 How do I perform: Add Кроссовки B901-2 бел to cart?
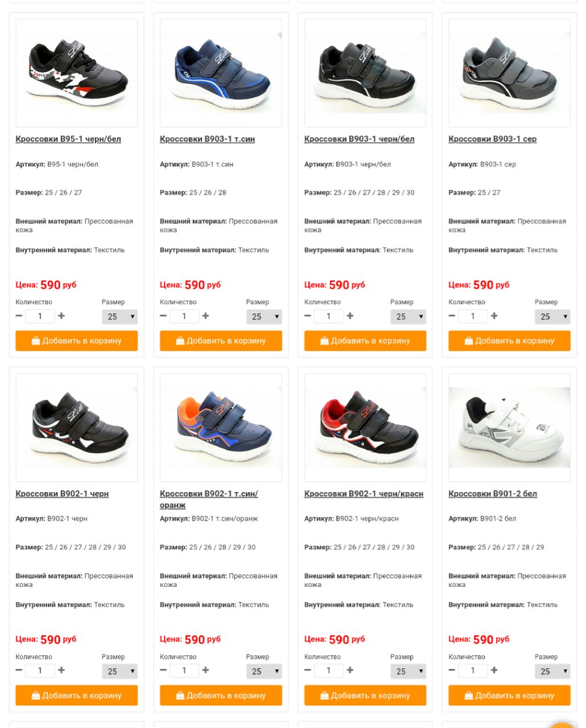[x=509, y=695]
